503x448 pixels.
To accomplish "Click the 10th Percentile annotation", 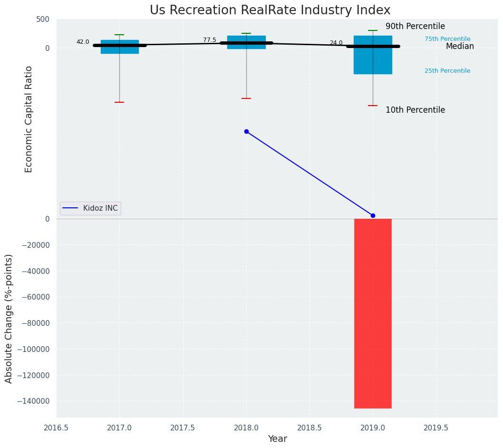I will click(415, 110).
